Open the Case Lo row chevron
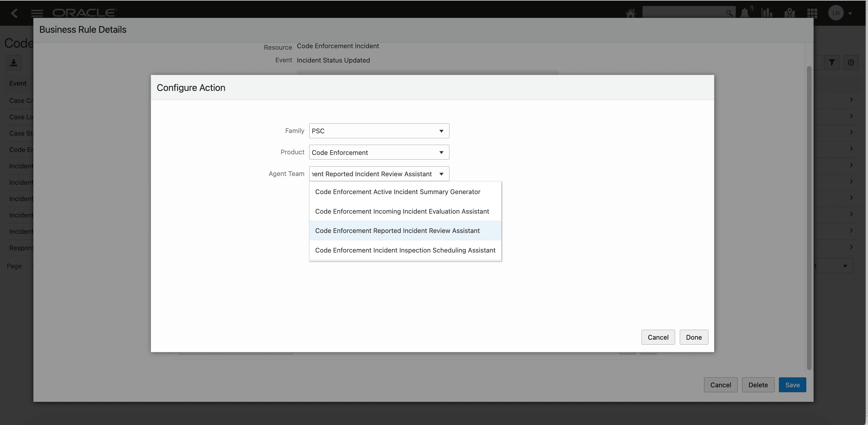Viewport: 868px width, 425px height. coord(851,116)
